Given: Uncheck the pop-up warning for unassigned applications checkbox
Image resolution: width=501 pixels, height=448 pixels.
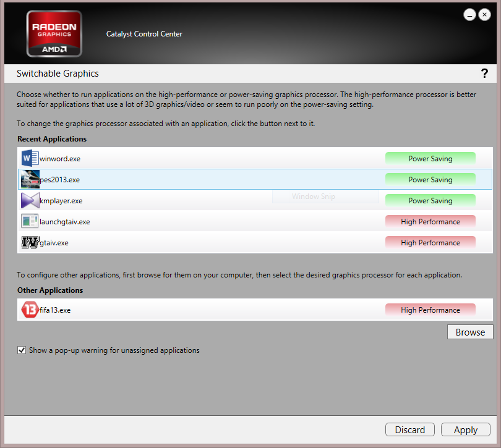Looking at the screenshot, I should pyautogui.click(x=22, y=350).
